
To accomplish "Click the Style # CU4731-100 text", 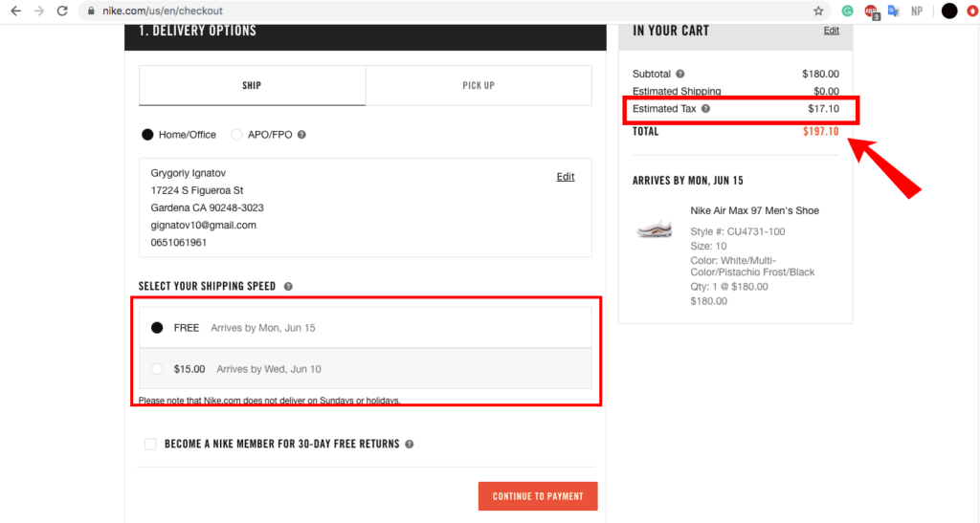I will point(738,231).
